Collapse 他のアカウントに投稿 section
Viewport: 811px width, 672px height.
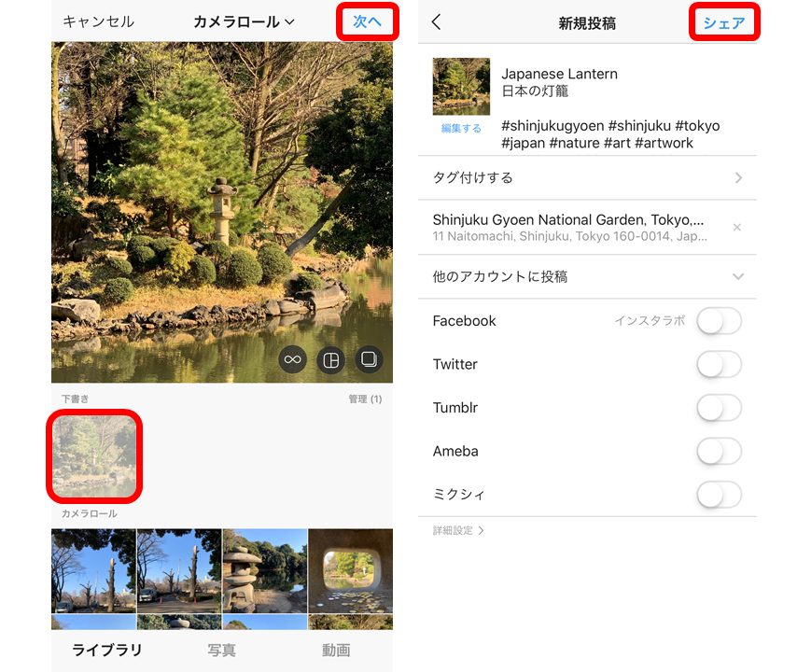pyautogui.click(x=737, y=277)
